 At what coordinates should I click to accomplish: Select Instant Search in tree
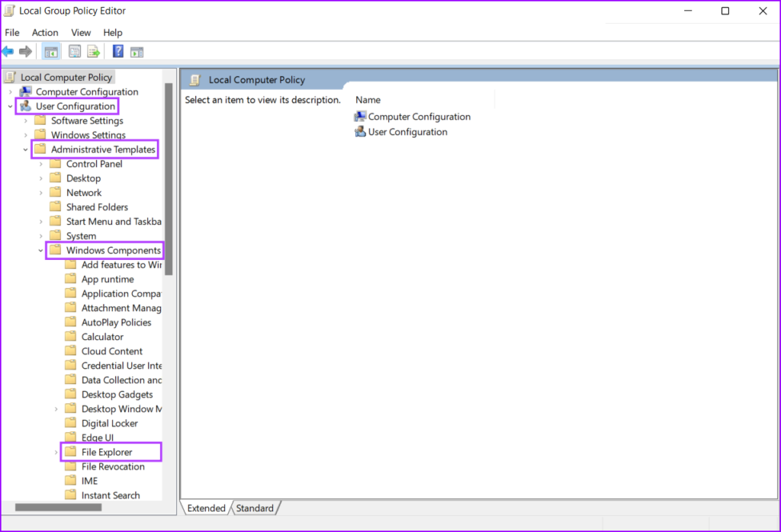point(111,495)
